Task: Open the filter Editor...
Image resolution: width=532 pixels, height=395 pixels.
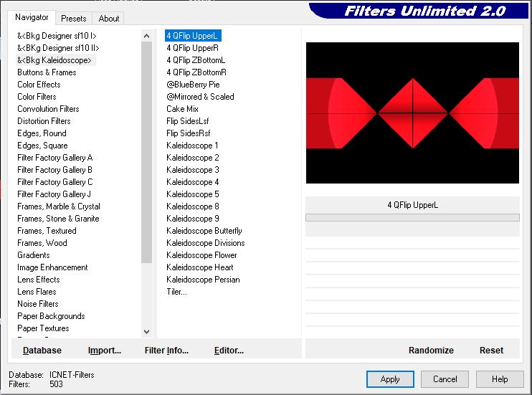Action: pos(229,351)
